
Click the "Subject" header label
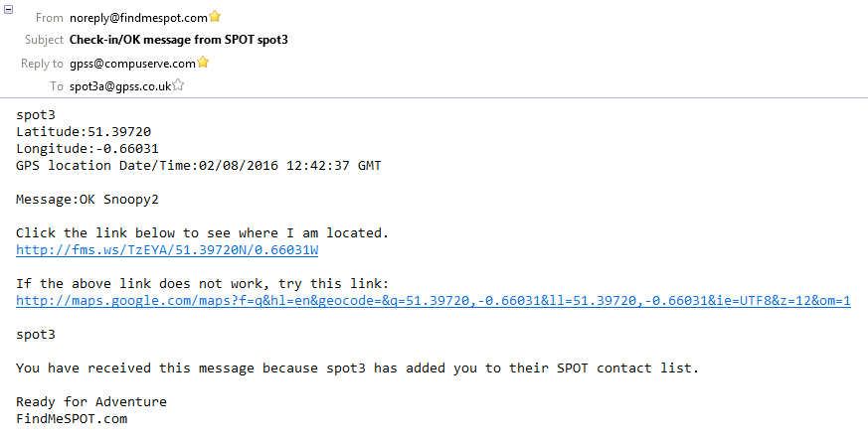tap(44, 40)
